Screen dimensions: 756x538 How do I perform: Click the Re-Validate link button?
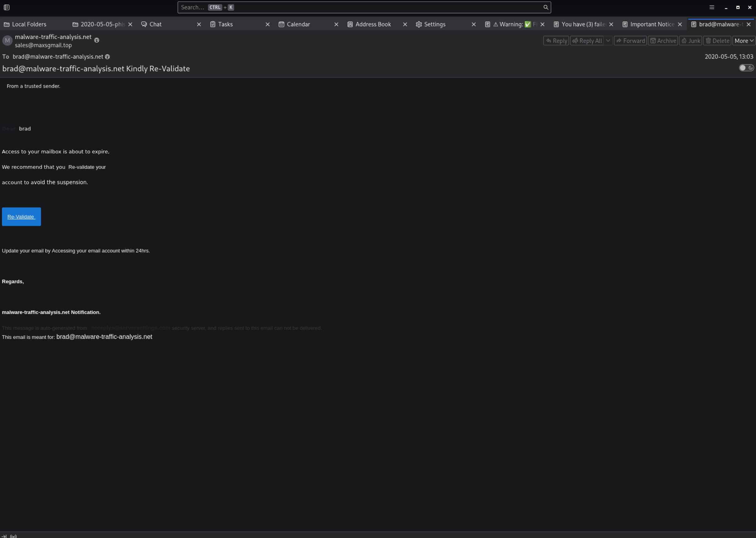click(21, 217)
